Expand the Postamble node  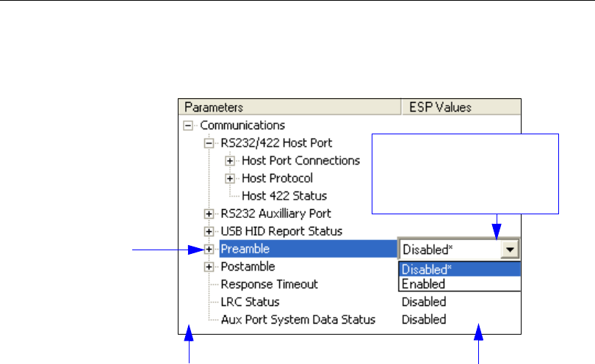(209, 266)
